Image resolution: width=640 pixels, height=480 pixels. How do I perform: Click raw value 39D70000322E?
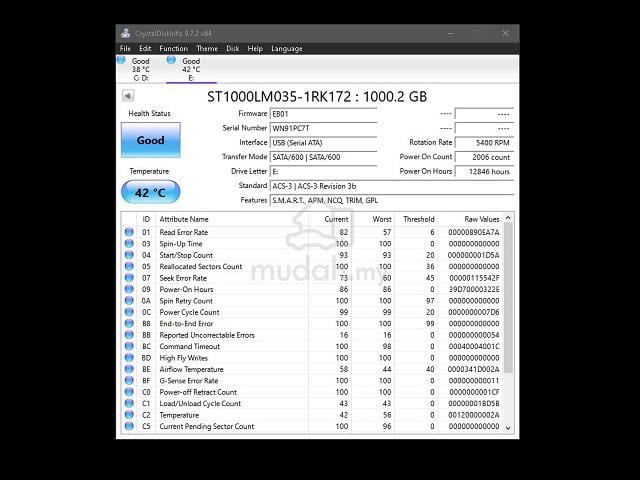pyautogui.click(x=473, y=289)
